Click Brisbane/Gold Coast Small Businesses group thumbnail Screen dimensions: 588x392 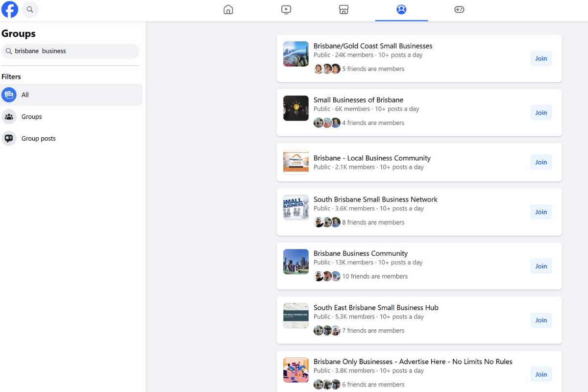[296, 54]
